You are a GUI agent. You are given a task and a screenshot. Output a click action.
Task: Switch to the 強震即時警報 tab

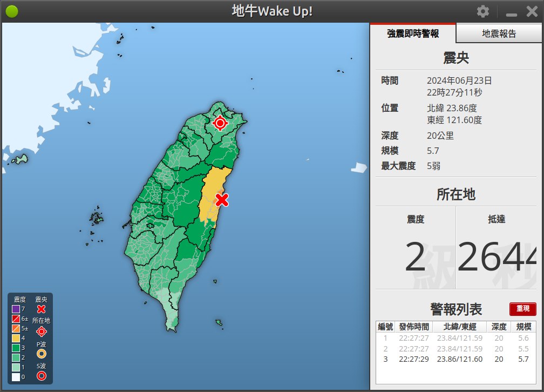(x=413, y=33)
